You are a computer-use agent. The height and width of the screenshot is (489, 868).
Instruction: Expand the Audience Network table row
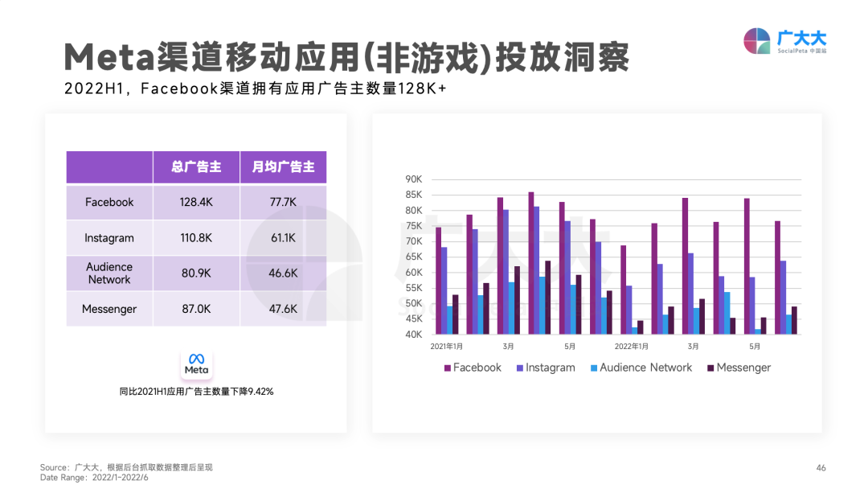click(x=109, y=273)
